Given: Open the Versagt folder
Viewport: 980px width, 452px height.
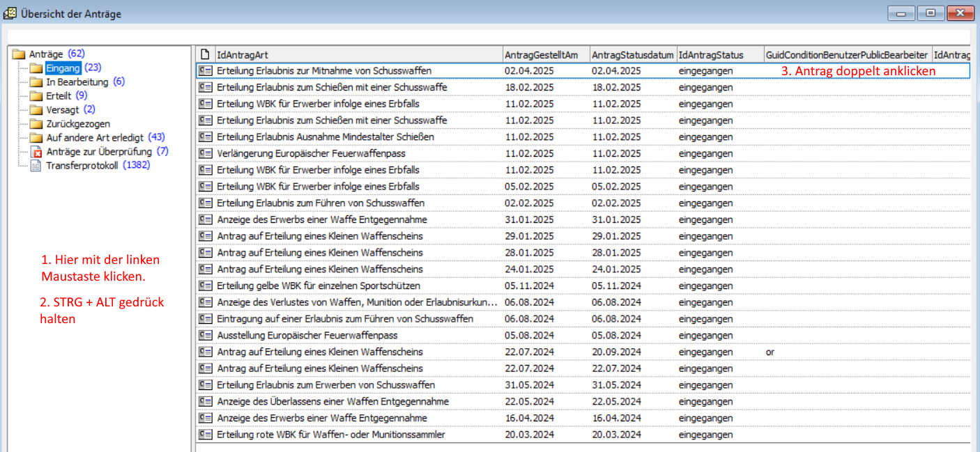Looking at the screenshot, I should click(62, 110).
